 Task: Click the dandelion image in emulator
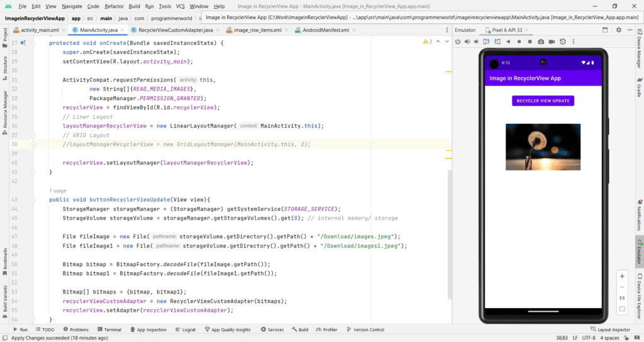543,147
